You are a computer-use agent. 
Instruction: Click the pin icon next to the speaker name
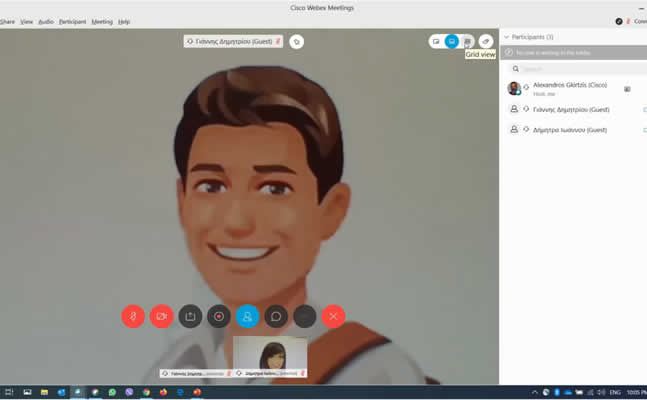(x=296, y=42)
